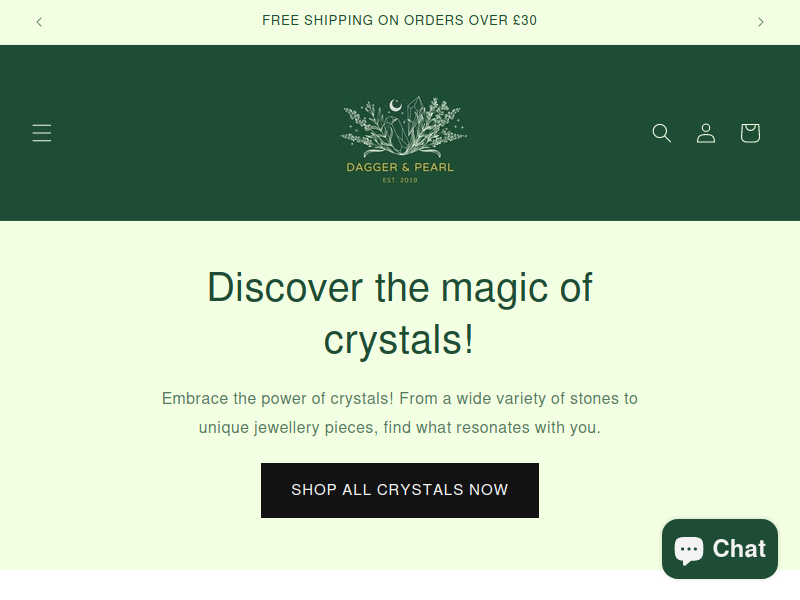Click the crystal and leaves logo illustration
Screen dimensions: 800x600
tap(403, 127)
